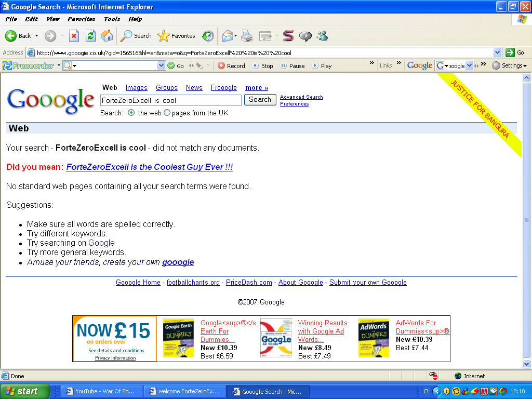Refresh the page with green arrows icon
Screen dimensions: 532x399
point(90,36)
